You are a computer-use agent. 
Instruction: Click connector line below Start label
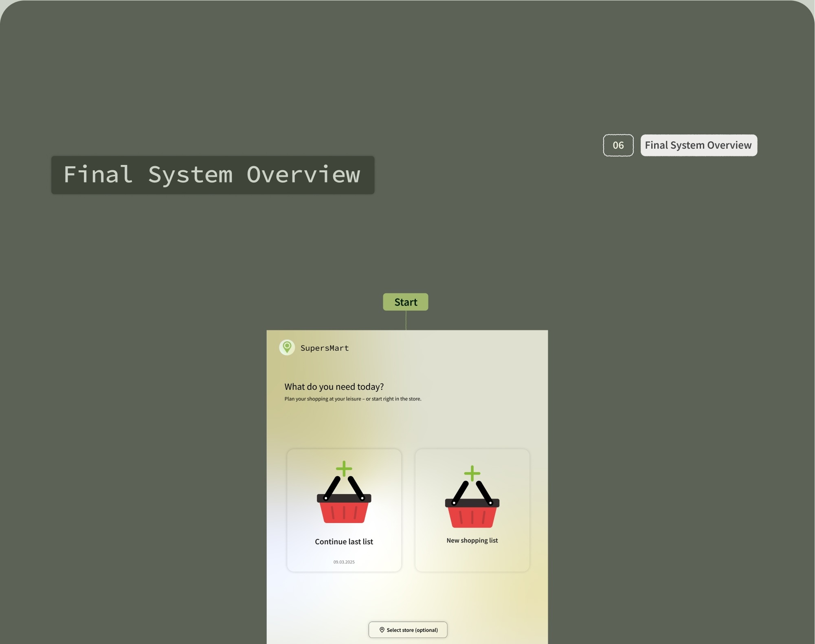(x=406, y=321)
